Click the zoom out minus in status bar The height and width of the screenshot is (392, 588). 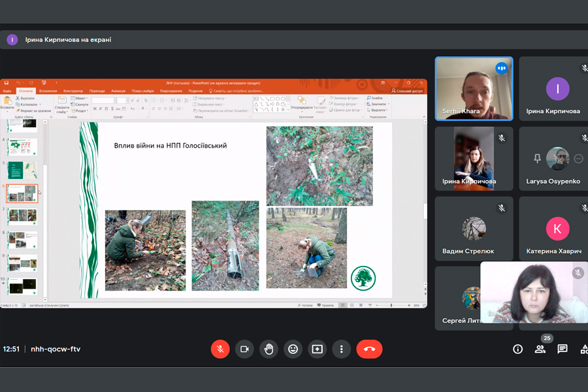point(377,305)
